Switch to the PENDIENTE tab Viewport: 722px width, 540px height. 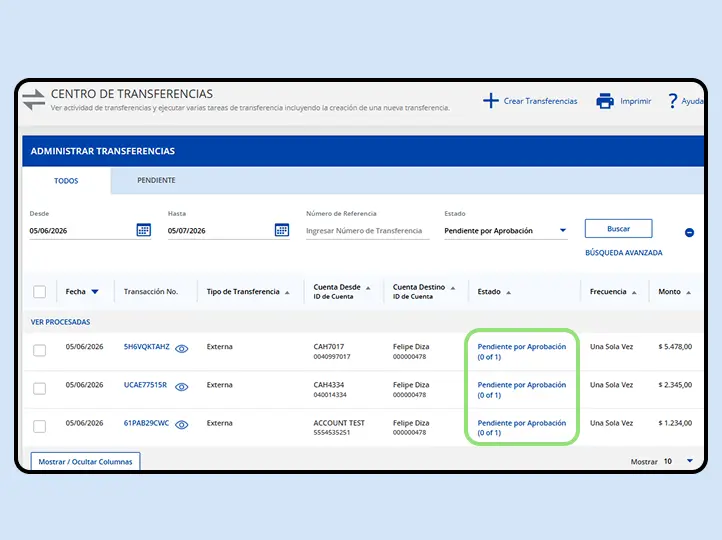(156, 180)
